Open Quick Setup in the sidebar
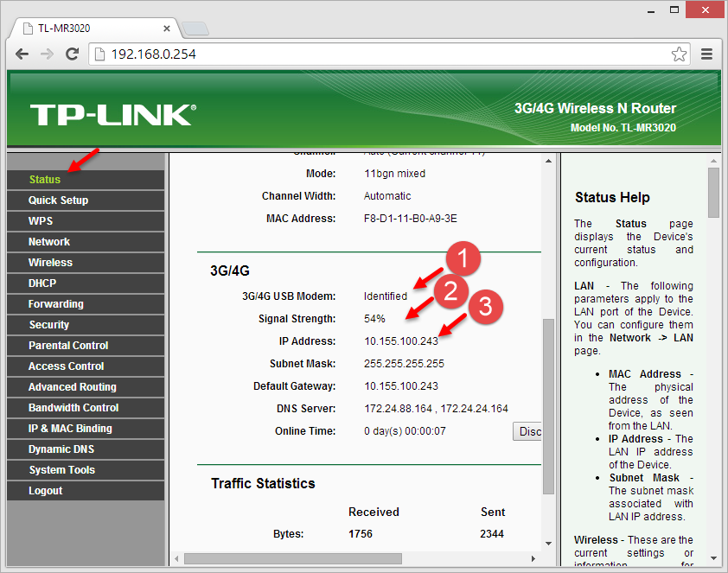This screenshot has width=728, height=573. (86, 201)
